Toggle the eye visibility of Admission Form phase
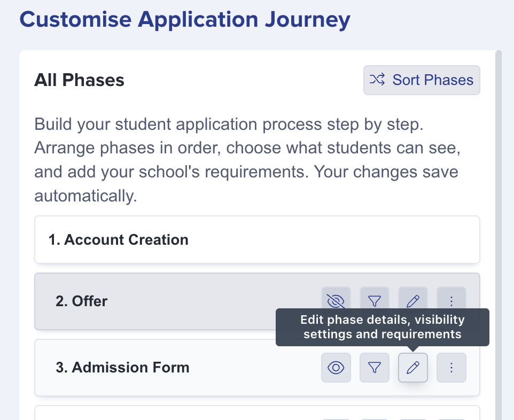This screenshot has width=514, height=420. coord(336,368)
